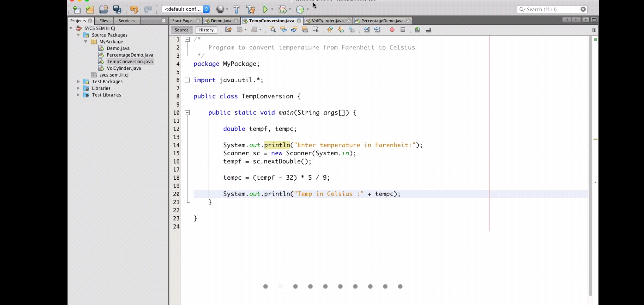Click the Save All icon
644x305 pixels.
point(117,9)
